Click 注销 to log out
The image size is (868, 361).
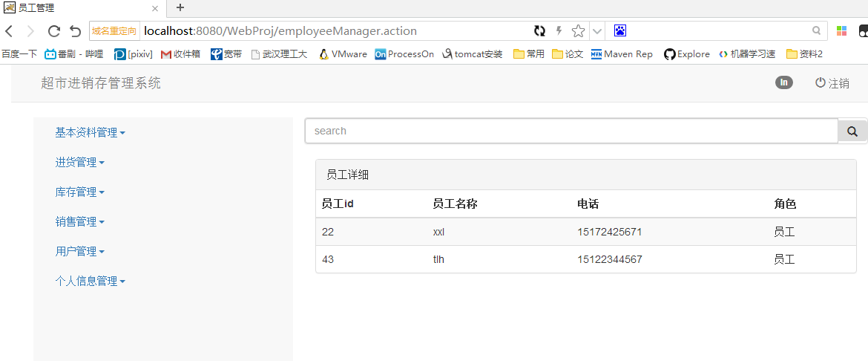[832, 83]
